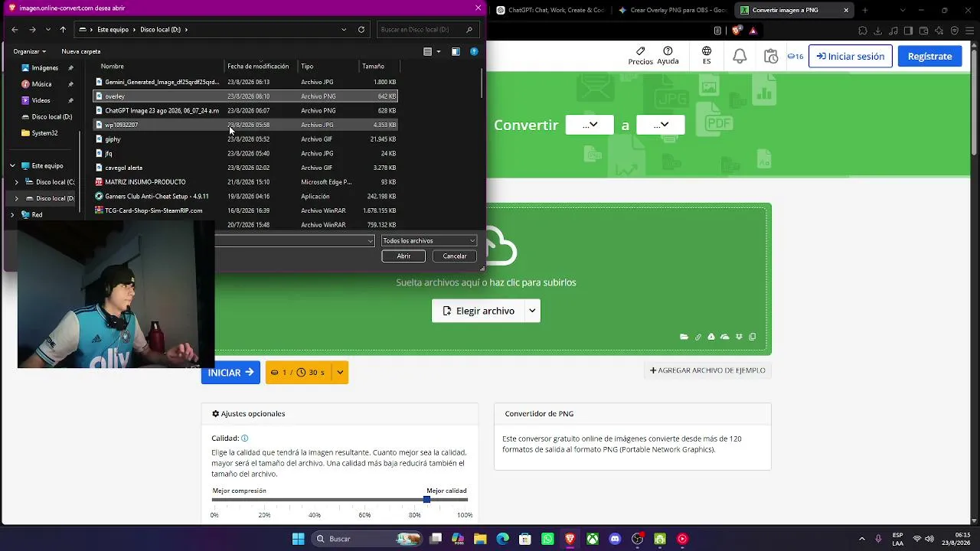Click Agregar archivo de ejemplo
Image resolution: width=980 pixels, height=551 pixels.
pyautogui.click(x=707, y=370)
